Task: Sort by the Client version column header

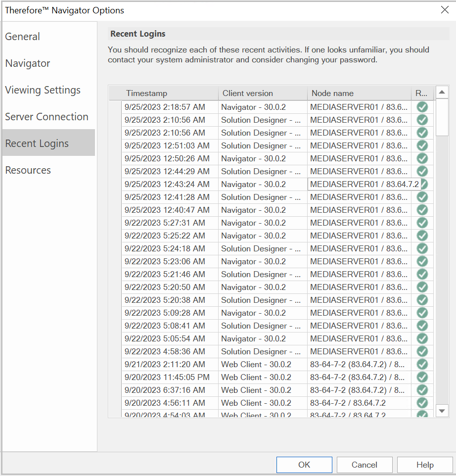Action: point(263,93)
